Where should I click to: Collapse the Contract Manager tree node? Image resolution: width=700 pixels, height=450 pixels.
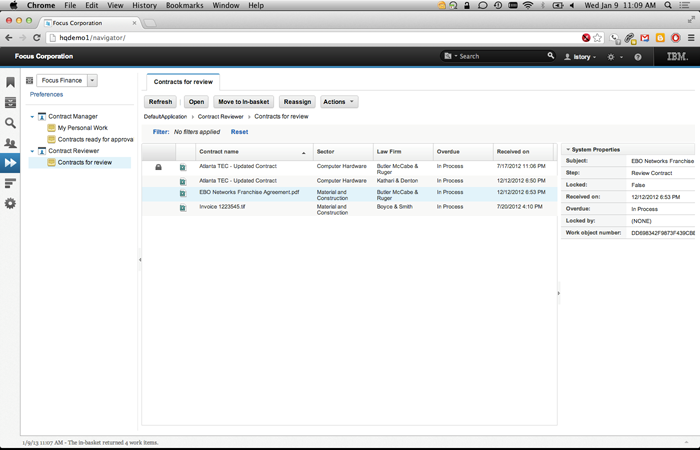[32, 117]
